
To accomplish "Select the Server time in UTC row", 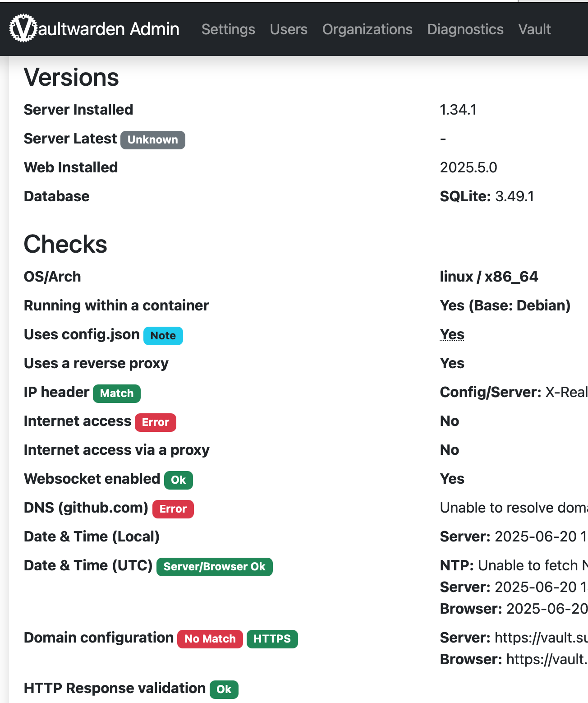I will (x=514, y=587).
